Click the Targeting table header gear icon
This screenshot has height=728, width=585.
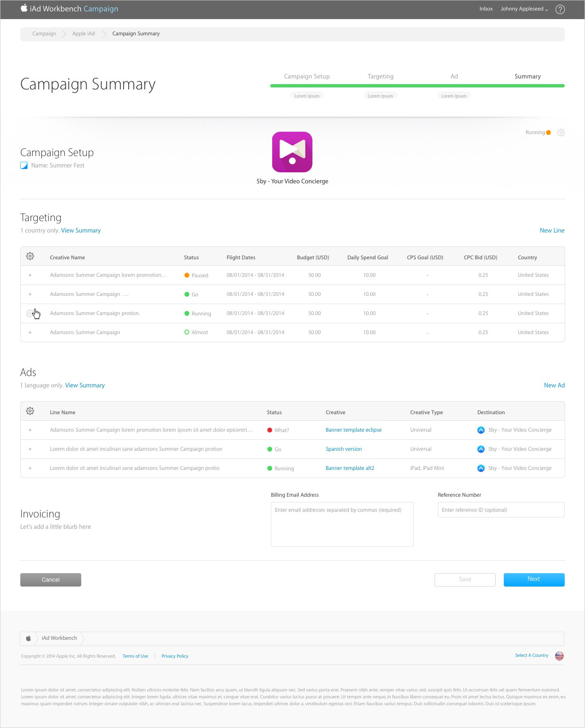(30, 256)
